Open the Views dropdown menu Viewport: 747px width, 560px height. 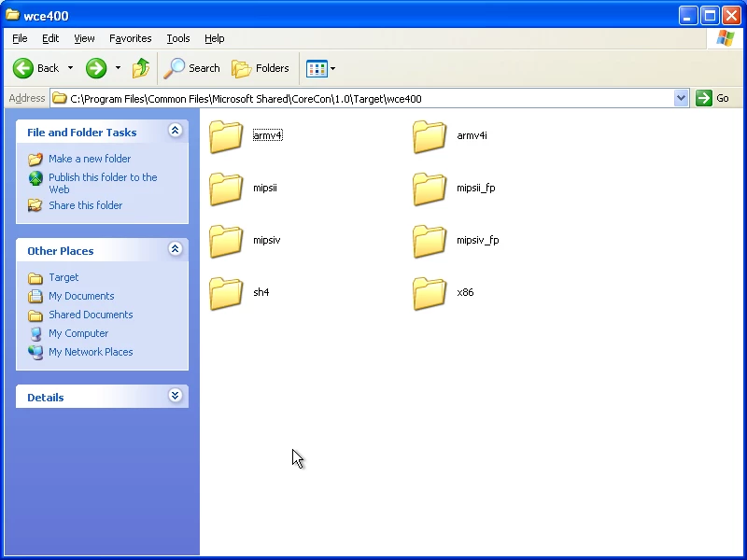click(x=321, y=68)
